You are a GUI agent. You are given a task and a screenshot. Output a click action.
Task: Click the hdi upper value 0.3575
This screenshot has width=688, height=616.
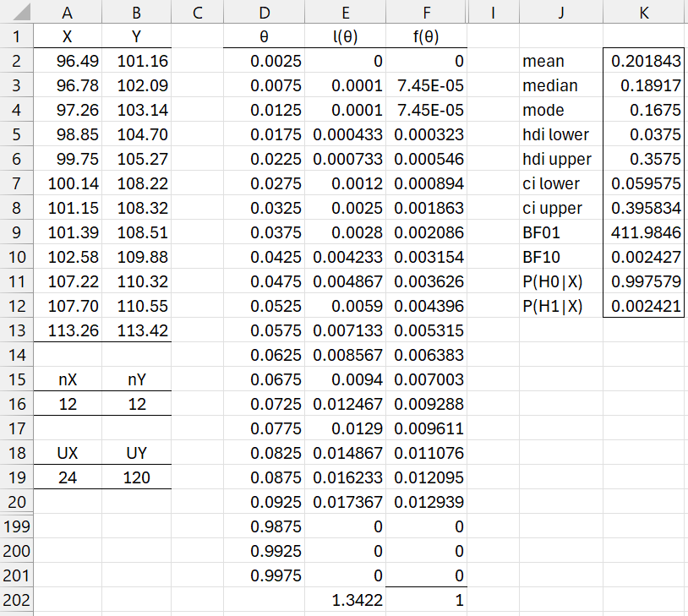644,159
